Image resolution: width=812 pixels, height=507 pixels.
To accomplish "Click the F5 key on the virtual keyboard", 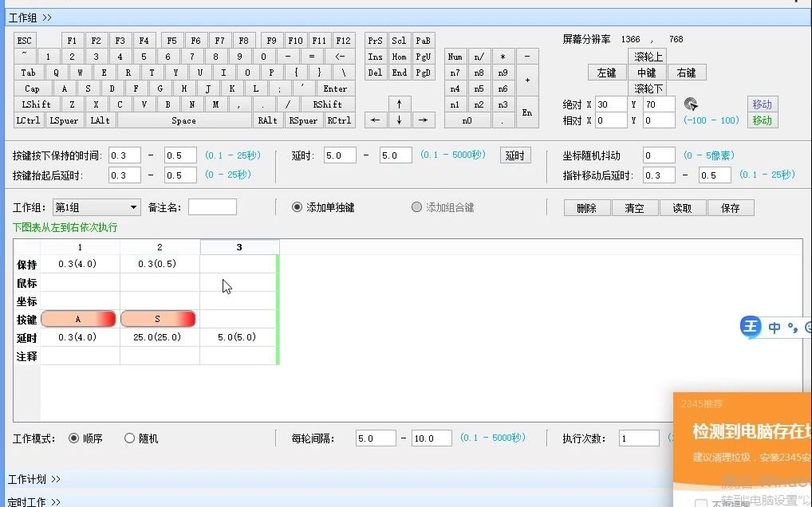I will pos(171,40).
